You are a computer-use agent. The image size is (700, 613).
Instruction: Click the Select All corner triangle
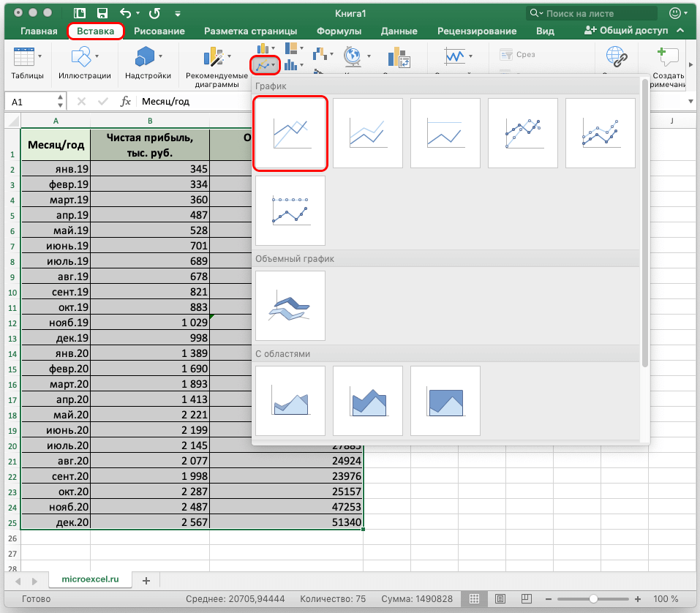point(13,121)
